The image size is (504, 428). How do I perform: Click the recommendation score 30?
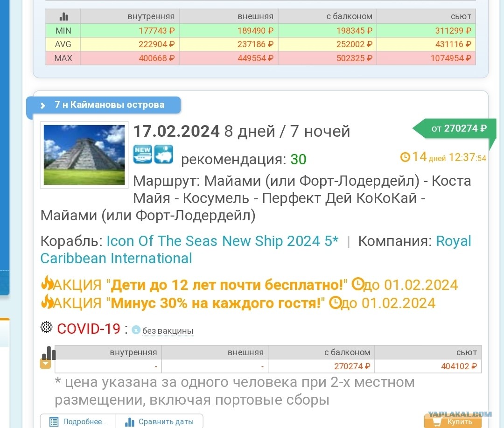298,160
